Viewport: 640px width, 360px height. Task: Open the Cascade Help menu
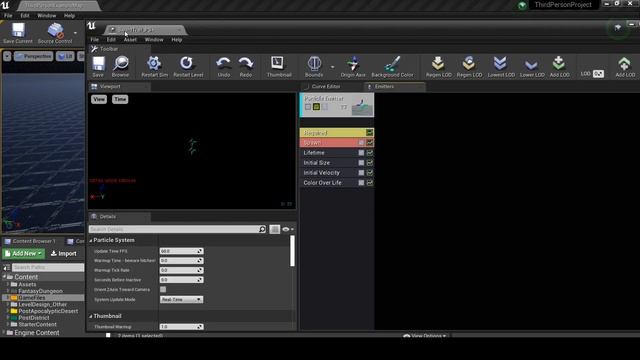point(176,40)
